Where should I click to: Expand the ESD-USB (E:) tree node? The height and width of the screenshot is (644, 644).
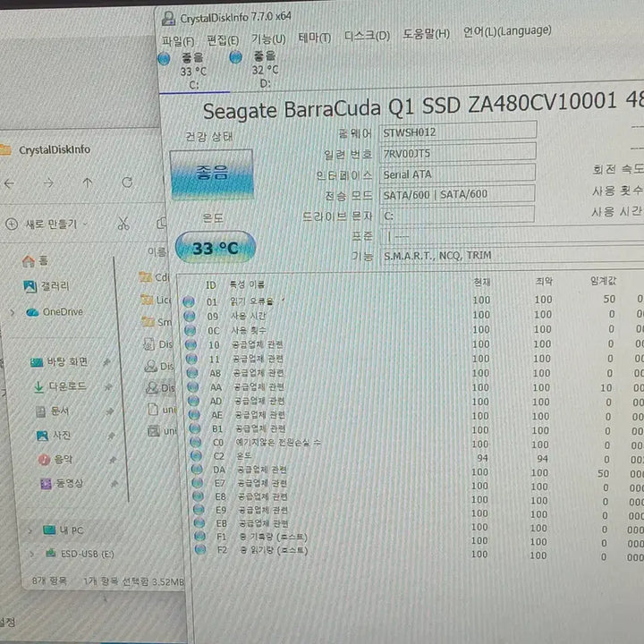31,555
